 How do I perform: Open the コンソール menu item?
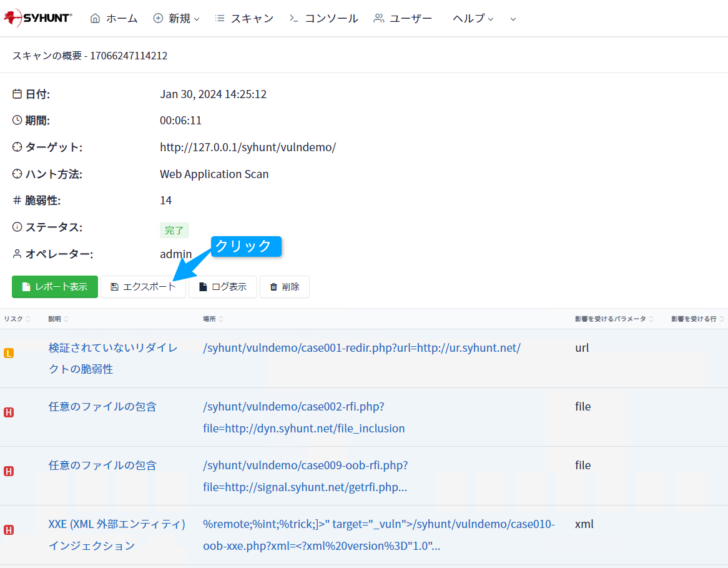click(323, 18)
